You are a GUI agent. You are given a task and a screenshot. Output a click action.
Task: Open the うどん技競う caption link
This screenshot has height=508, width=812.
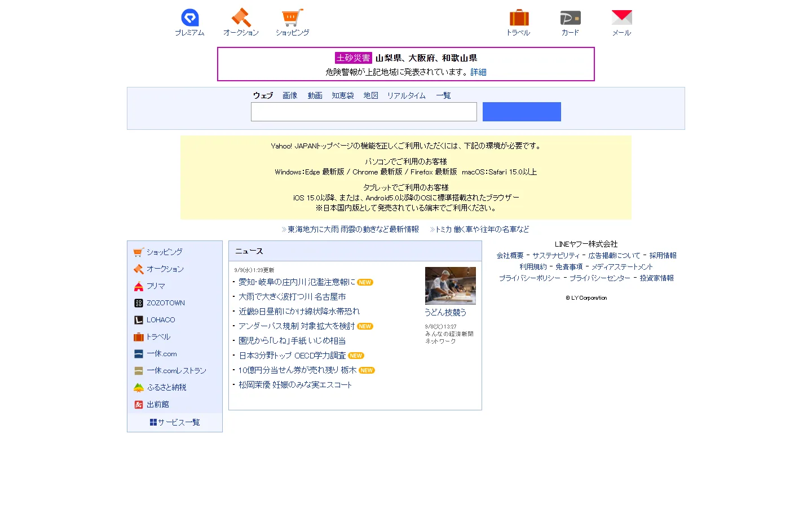click(445, 312)
